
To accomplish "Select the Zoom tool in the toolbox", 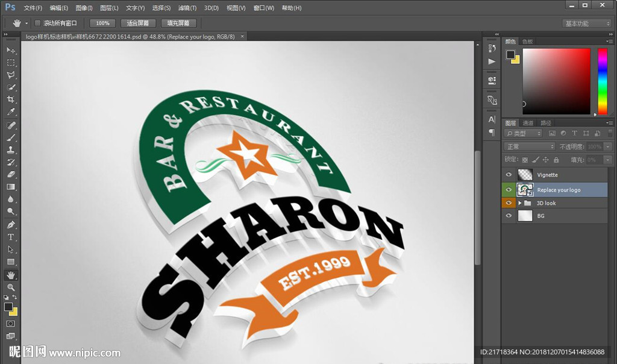I will [11, 287].
